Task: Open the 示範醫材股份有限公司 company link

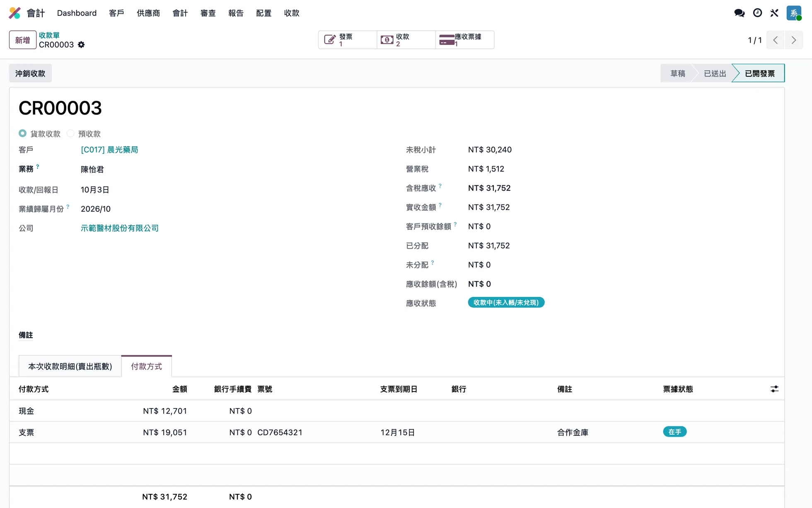Action: click(120, 228)
